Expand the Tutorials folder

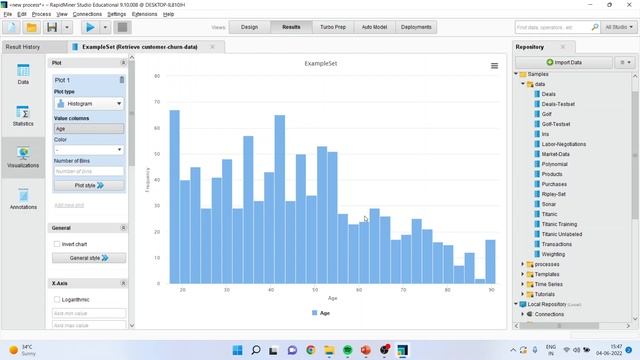coord(522,294)
